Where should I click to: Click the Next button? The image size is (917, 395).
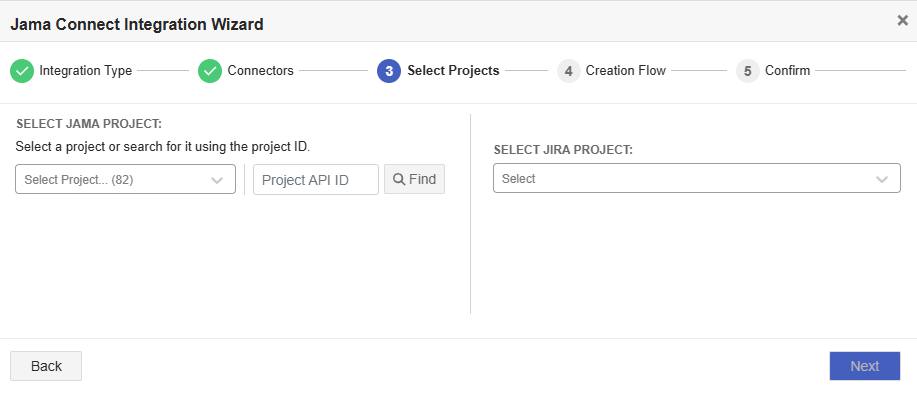[x=864, y=366]
